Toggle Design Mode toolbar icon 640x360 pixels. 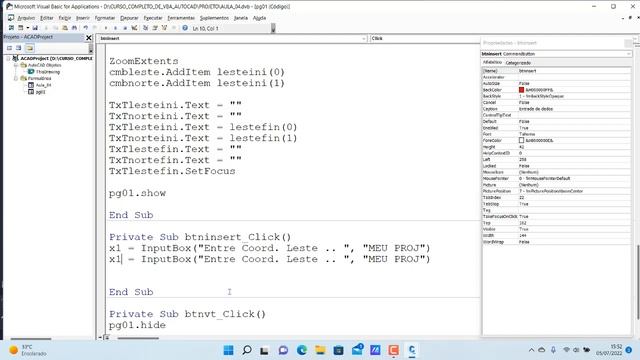[134, 28]
